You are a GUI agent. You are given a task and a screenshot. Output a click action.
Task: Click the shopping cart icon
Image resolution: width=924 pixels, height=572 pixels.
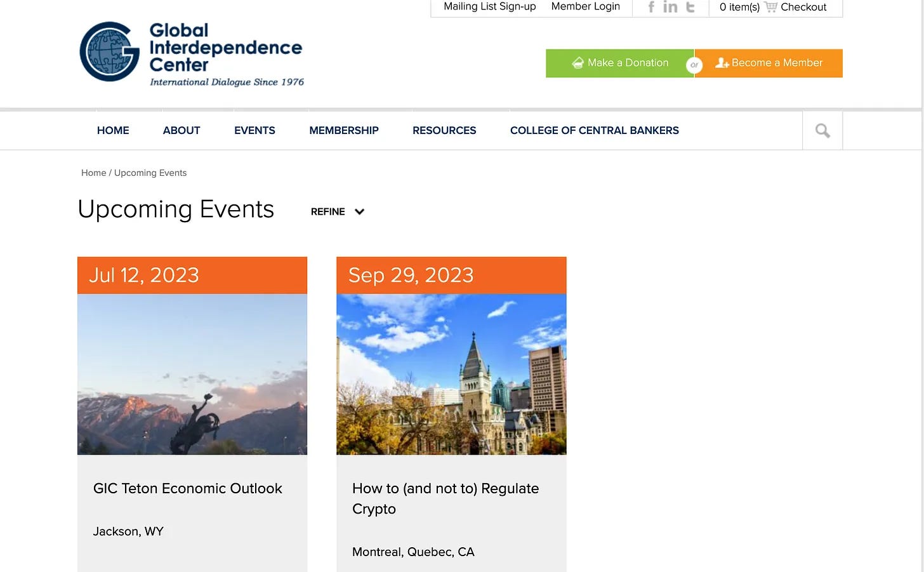[771, 7]
